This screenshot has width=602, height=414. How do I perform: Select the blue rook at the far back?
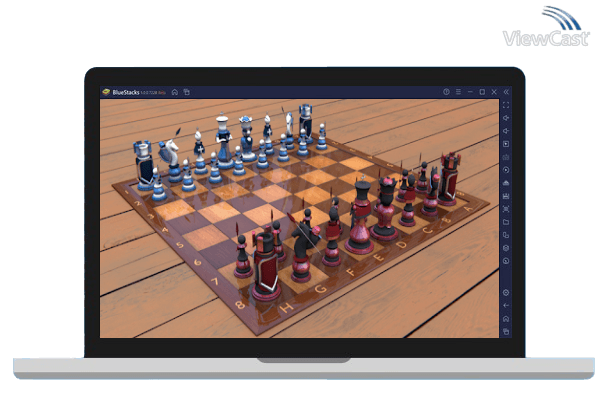[x=306, y=123]
